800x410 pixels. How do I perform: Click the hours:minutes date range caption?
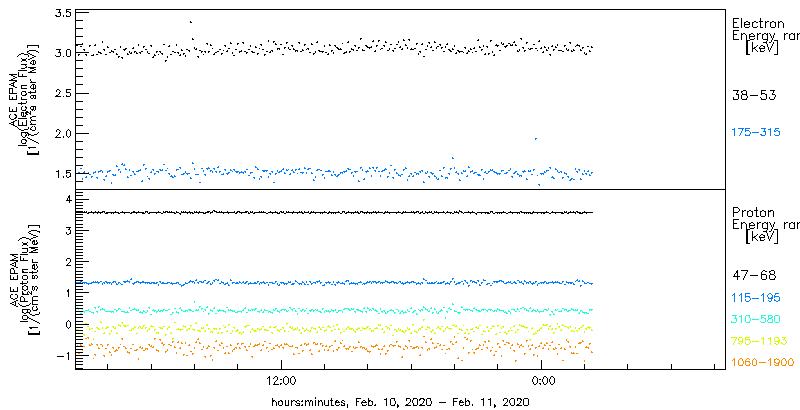pos(400,401)
